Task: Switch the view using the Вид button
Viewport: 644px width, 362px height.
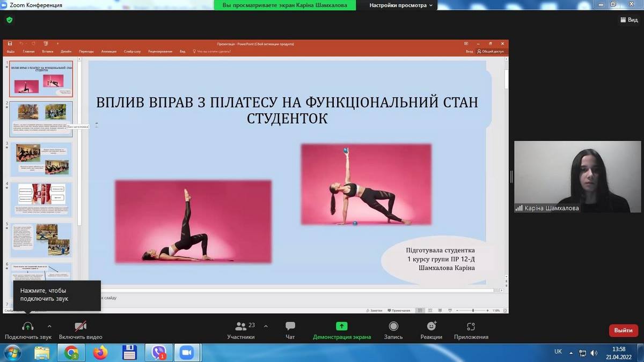Action: pos(628,20)
